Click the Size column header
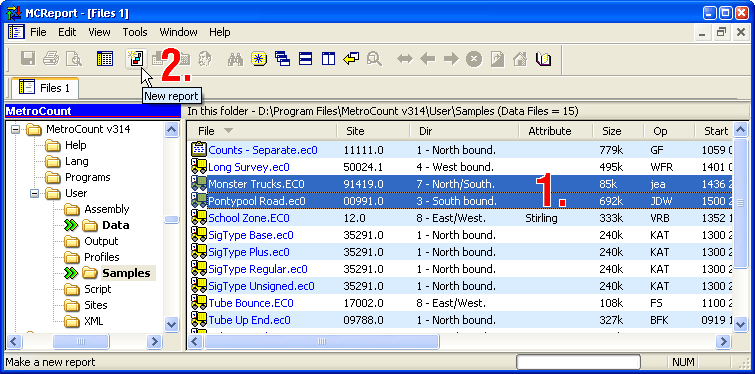Viewport: 755px width, 374px height. pyautogui.click(x=618, y=131)
